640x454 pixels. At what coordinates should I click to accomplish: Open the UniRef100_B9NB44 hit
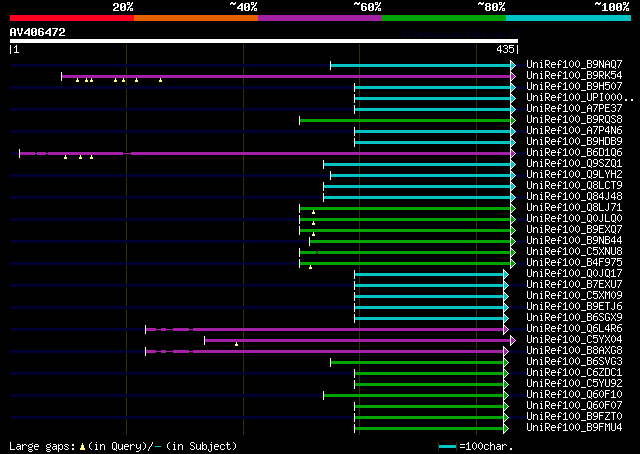point(574,241)
